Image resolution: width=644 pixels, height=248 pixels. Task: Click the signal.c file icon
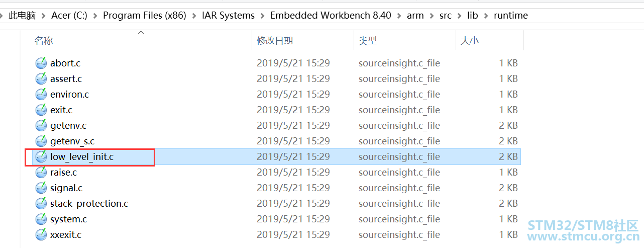(x=41, y=188)
